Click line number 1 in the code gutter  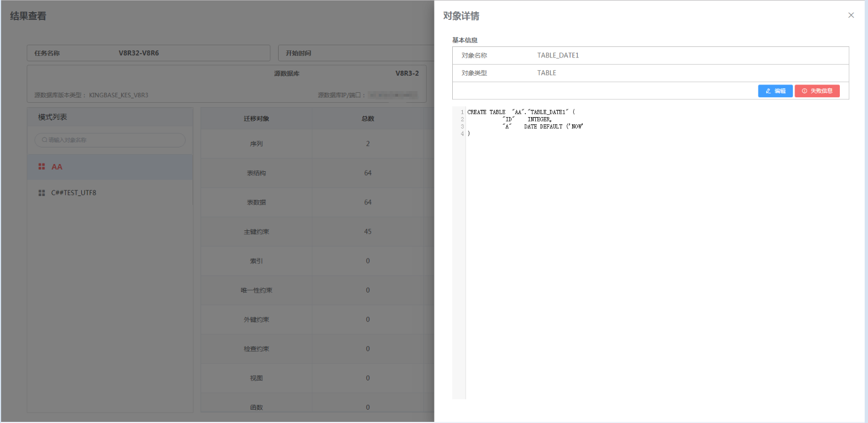[x=462, y=112]
